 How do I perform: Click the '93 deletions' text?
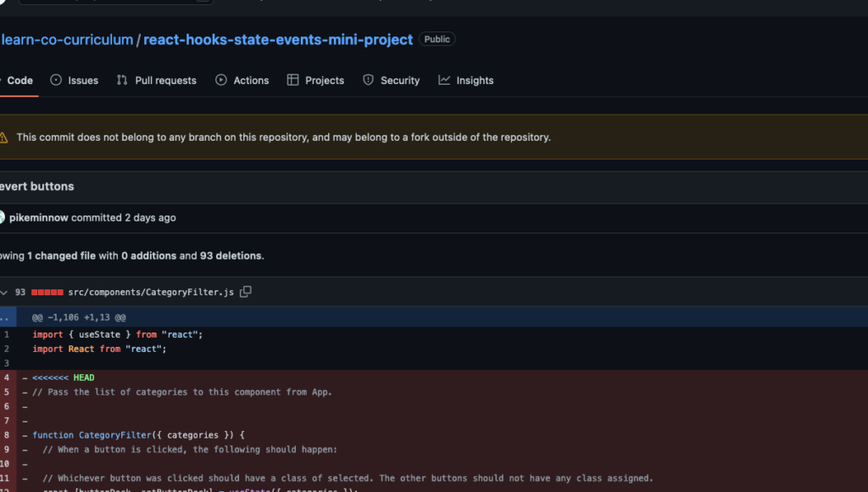[232, 256]
